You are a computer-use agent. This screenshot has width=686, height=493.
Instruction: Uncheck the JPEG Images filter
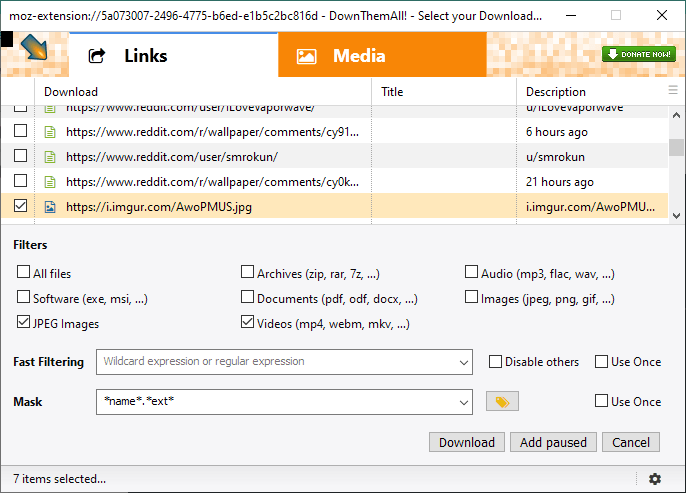tap(24, 322)
